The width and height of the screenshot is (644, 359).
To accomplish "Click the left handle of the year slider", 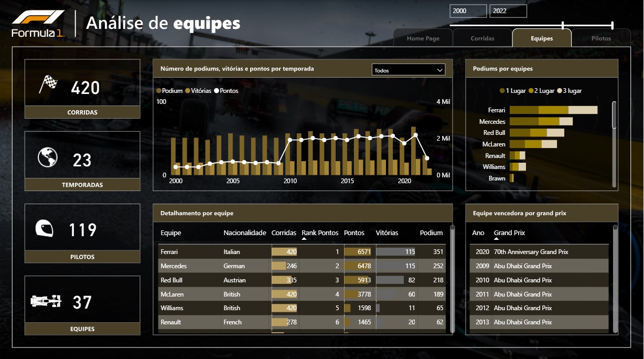I will [x=563, y=25].
